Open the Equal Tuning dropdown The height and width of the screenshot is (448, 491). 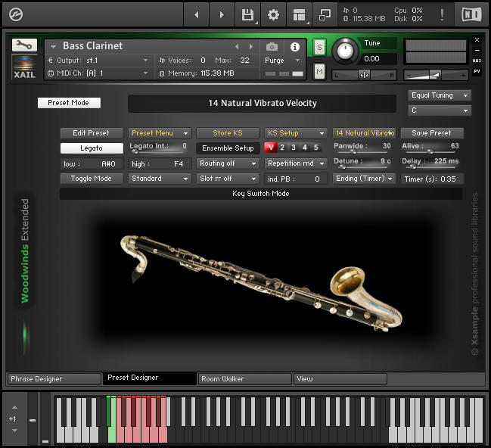[x=440, y=95]
